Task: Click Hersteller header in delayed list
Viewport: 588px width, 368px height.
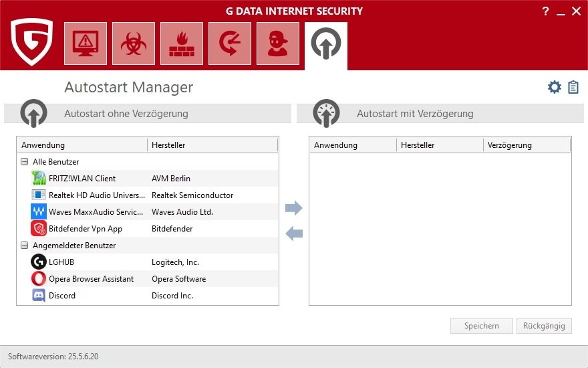Action: click(x=440, y=145)
